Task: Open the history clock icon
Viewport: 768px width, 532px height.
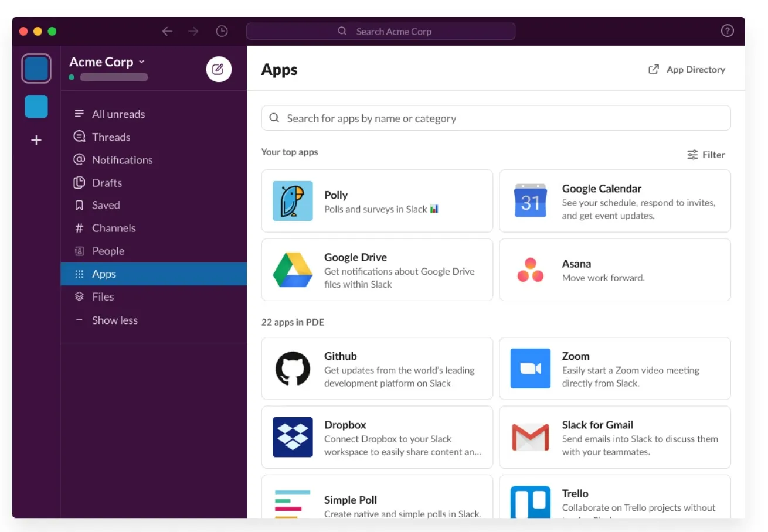Action: 222,32
